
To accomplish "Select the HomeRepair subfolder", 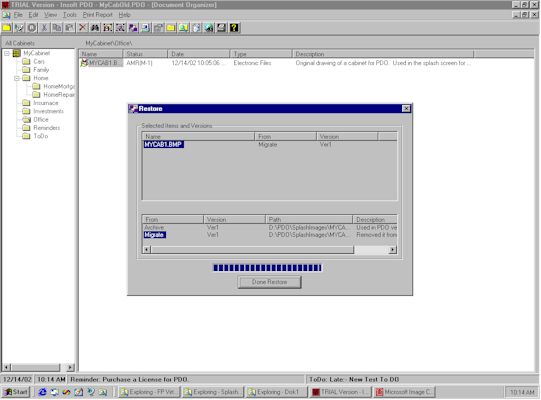I will [x=59, y=95].
